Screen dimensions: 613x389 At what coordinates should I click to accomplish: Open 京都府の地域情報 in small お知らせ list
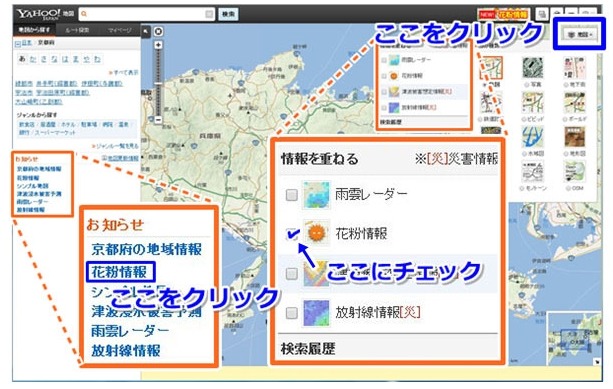point(39,169)
